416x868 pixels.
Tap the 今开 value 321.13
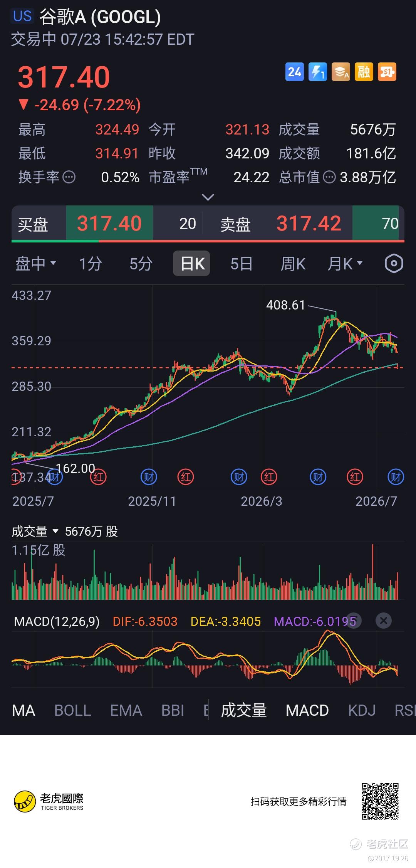coord(247,130)
